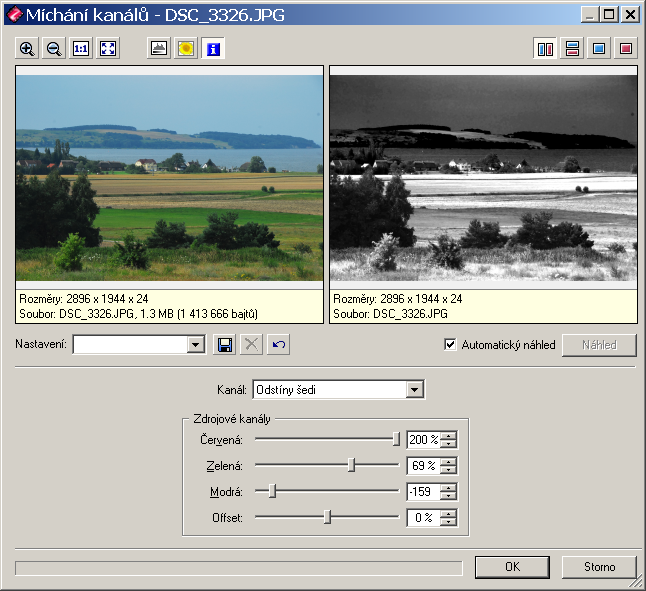Save current settings with the floppy disk icon
The image size is (646, 591).
pos(225,345)
